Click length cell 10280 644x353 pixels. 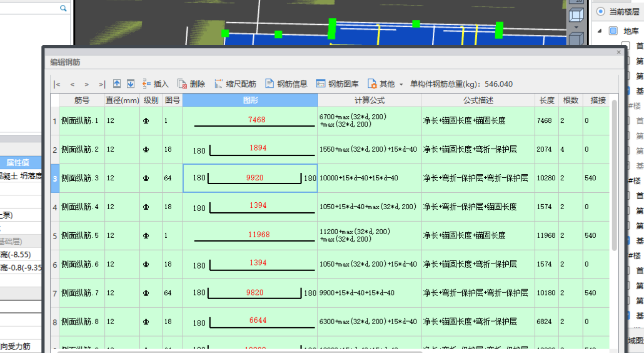(547, 178)
